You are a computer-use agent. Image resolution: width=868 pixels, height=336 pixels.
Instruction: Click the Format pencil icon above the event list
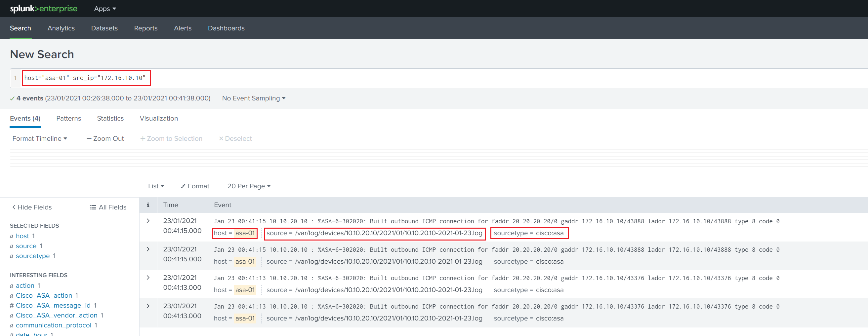click(183, 186)
